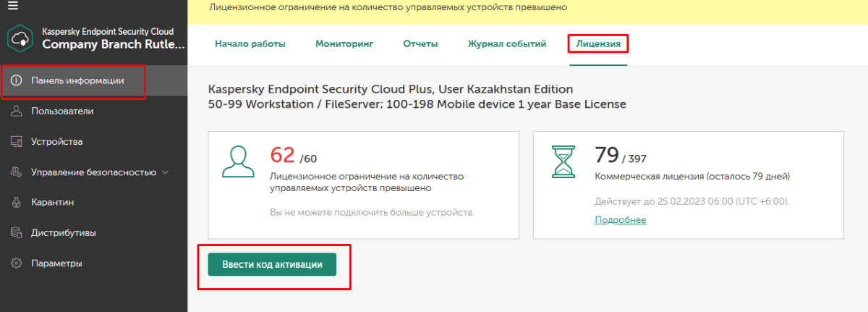Expand the Управление безопасностью chevron

[x=166, y=172]
